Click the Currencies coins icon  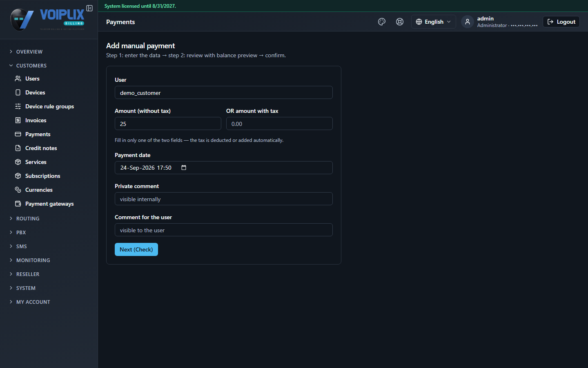click(18, 190)
